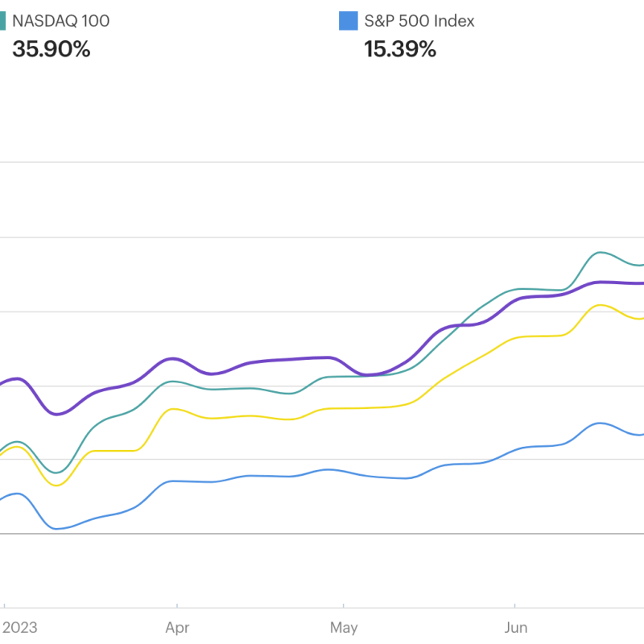Click the 2023 label on the x-axis
This screenshot has width=644, height=644.
(x=19, y=627)
